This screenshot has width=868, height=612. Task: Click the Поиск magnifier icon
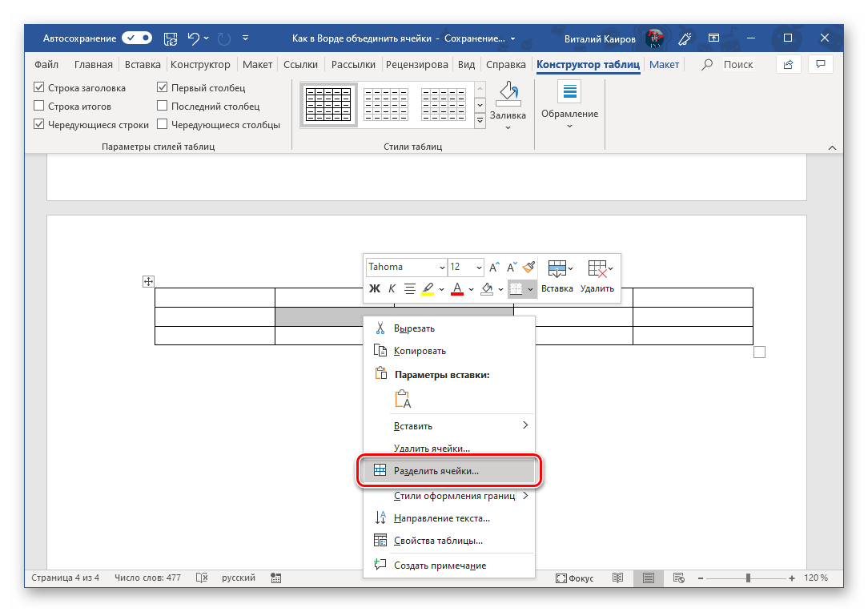tap(707, 65)
